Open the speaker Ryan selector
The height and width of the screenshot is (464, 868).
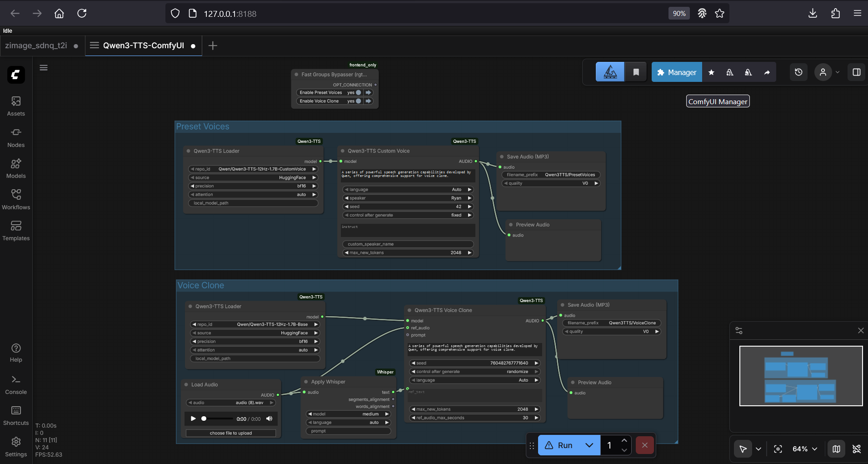(x=408, y=198)
